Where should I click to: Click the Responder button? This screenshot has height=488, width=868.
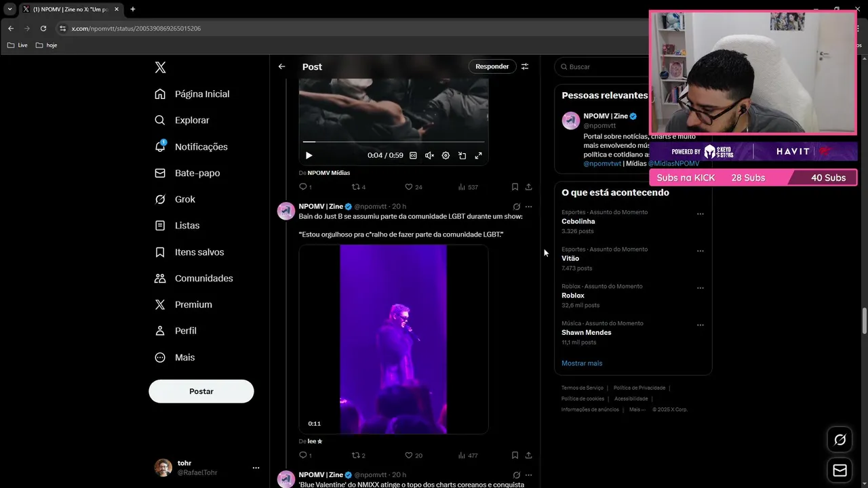tap(492, 66)
